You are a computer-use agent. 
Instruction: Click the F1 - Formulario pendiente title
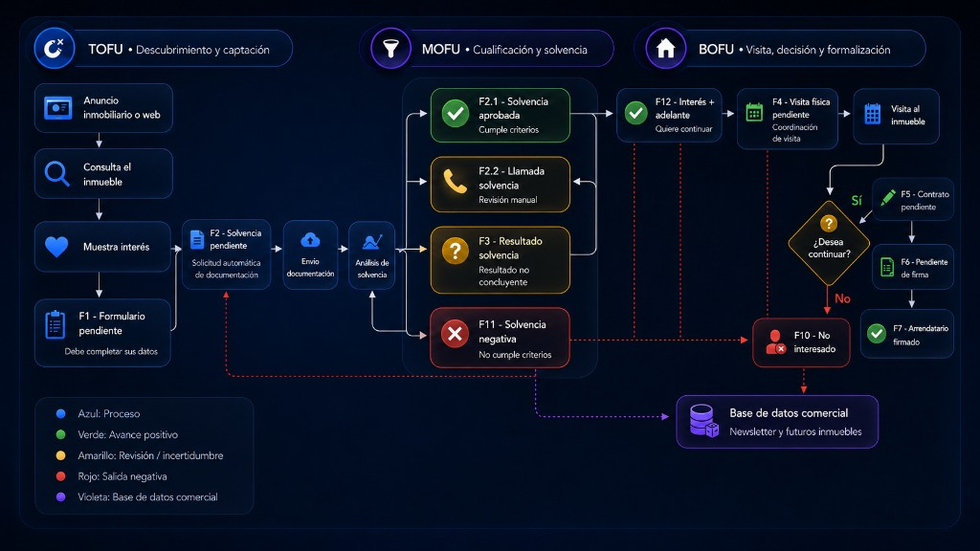point(112,323)
